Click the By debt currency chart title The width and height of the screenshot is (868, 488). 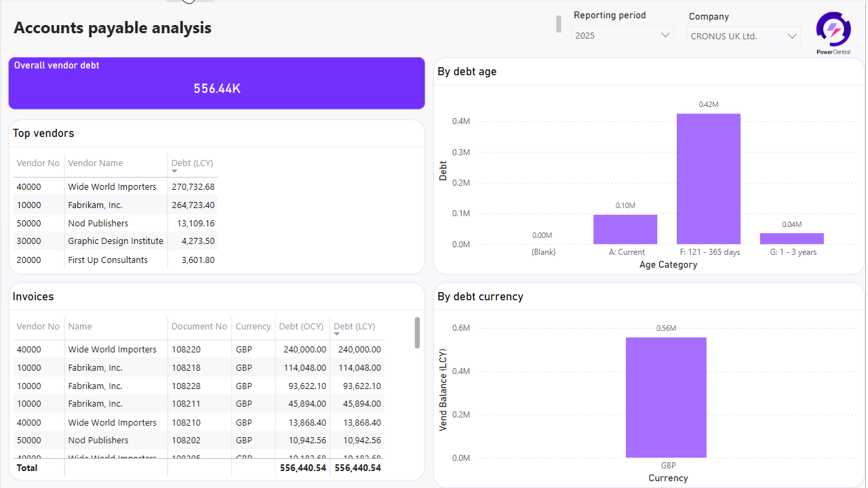point(480,296)
